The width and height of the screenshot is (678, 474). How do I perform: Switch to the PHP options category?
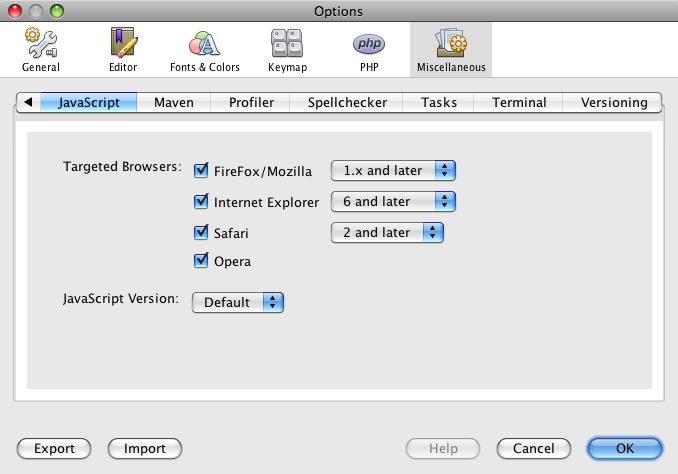[368, 51]
